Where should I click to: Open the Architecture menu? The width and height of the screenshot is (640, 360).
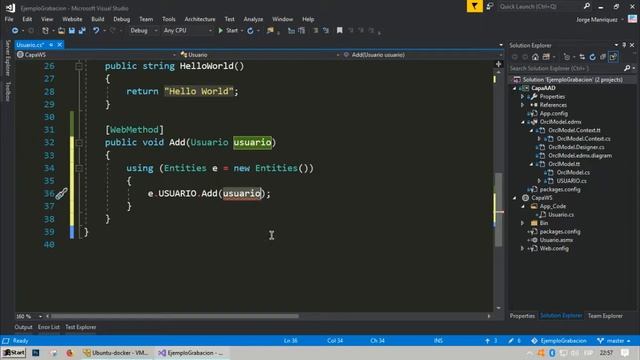(200, 19)
